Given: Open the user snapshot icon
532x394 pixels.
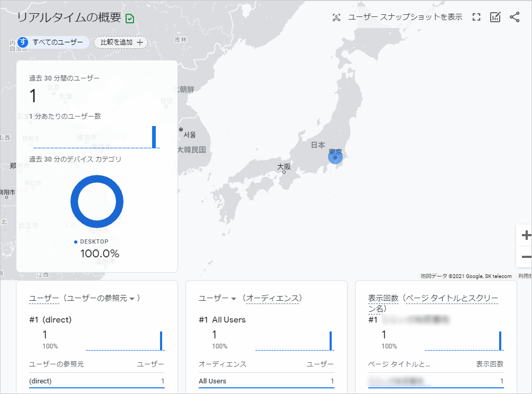Looking at the screenshot, I should point(336,17).
